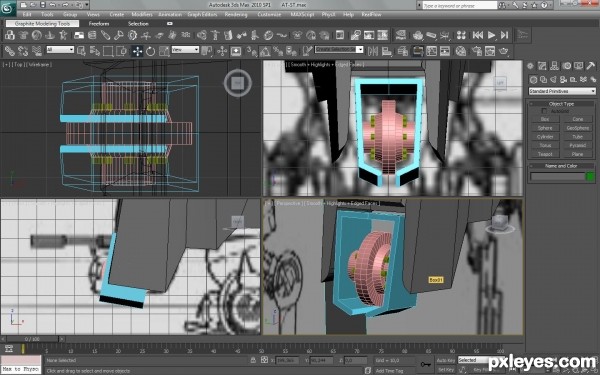Toggle the Auto Key button
This screenshot has width=600, height=375.
(x=446, y=360)
